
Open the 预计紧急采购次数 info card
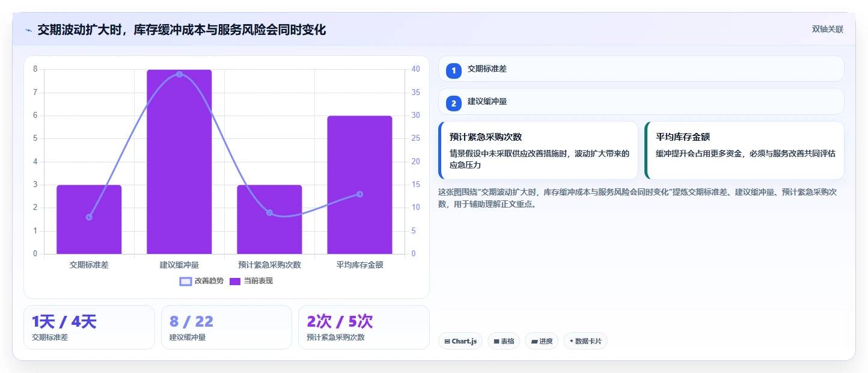tap(539, 150)
